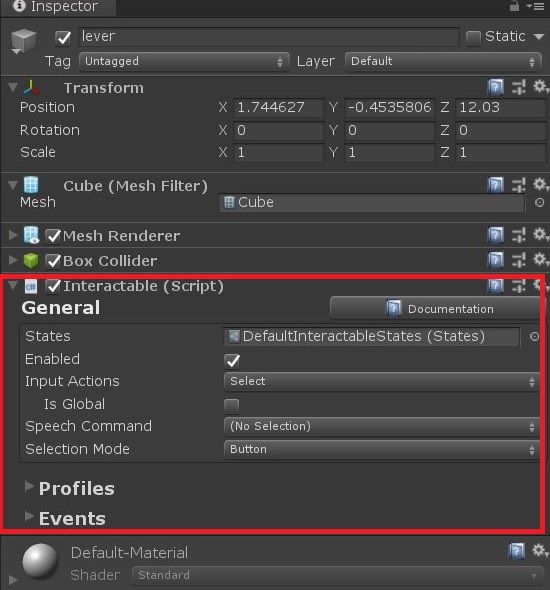Open Box Collider presets icon
The height and width of the screenshot is (590, 550).
tap(518, 260)
